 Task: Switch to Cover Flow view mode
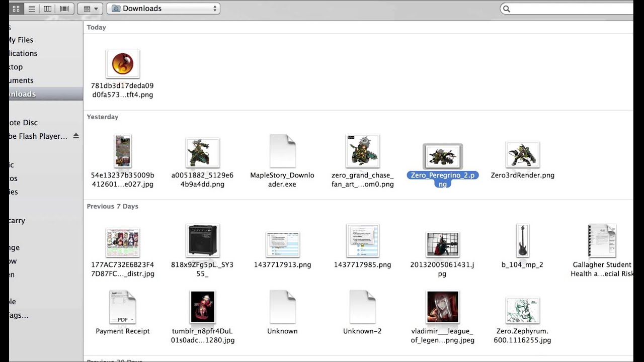(64, 9)
